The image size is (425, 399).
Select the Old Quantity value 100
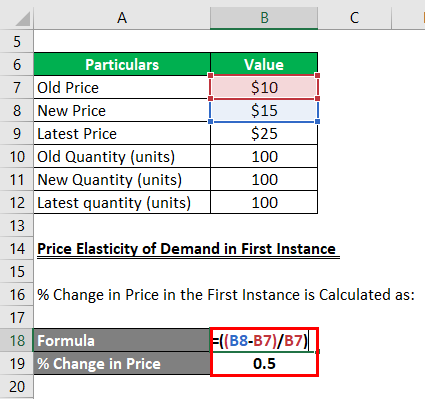(x=264, y=156)
